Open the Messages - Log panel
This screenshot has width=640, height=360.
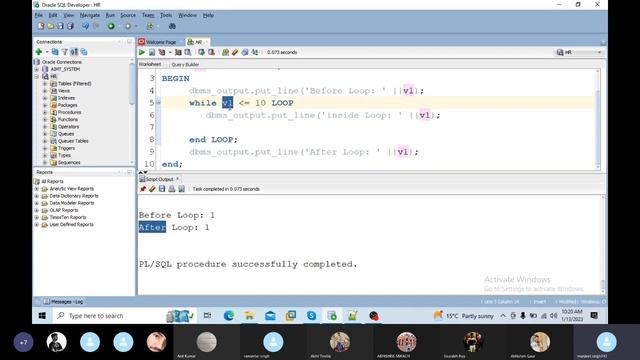[x=64, y=302]
